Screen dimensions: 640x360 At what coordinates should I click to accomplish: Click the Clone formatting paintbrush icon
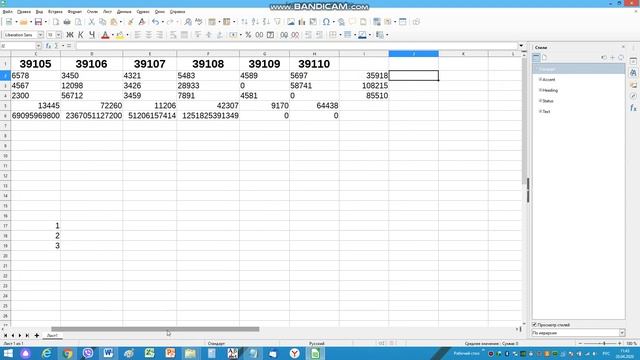(x=131, y=22)
